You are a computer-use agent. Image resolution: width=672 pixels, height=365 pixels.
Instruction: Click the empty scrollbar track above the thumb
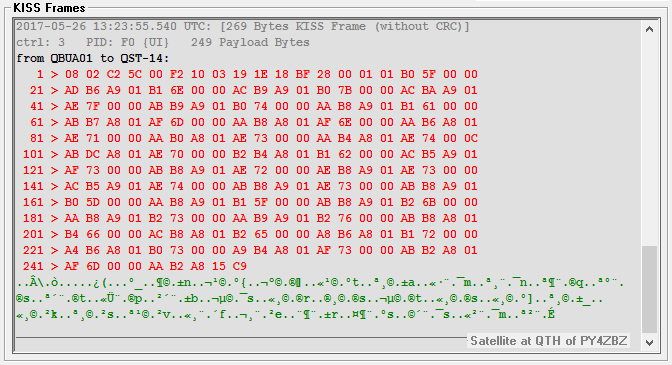tap(649, 141)
